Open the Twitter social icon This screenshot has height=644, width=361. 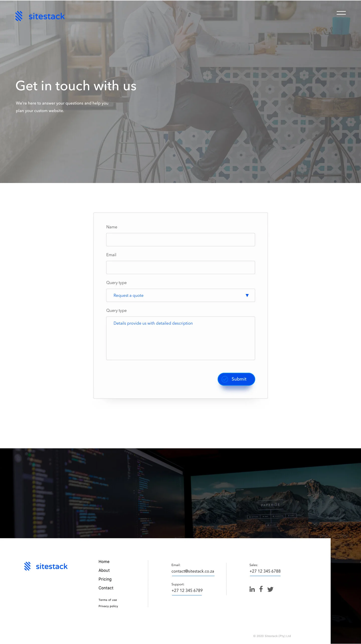270,589
